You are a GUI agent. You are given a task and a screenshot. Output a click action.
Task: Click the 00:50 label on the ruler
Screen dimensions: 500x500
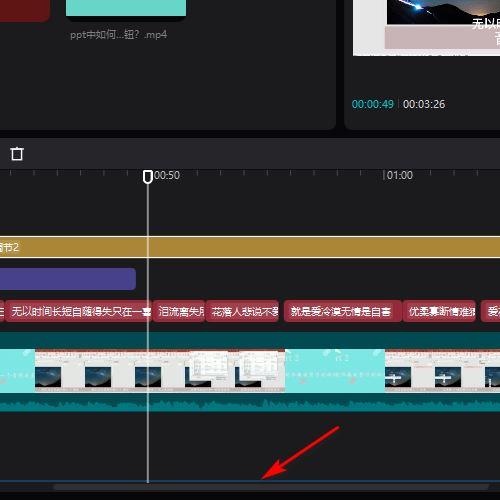click(x=167, y=175)
